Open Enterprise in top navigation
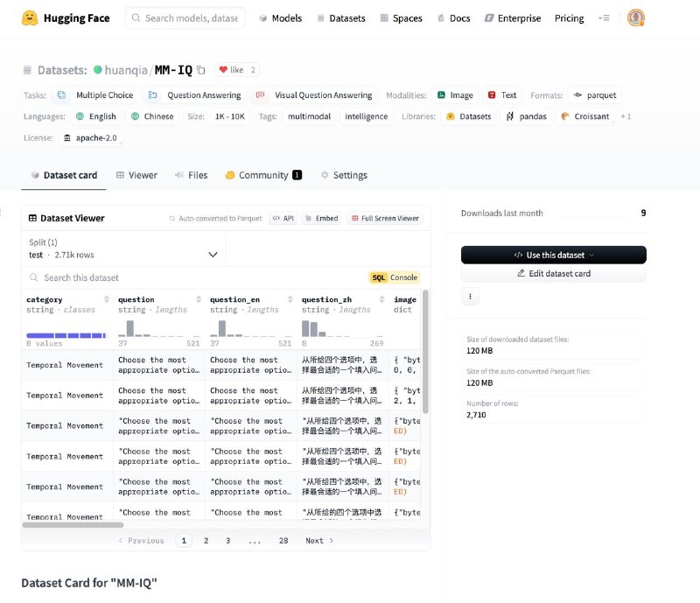 513,18
